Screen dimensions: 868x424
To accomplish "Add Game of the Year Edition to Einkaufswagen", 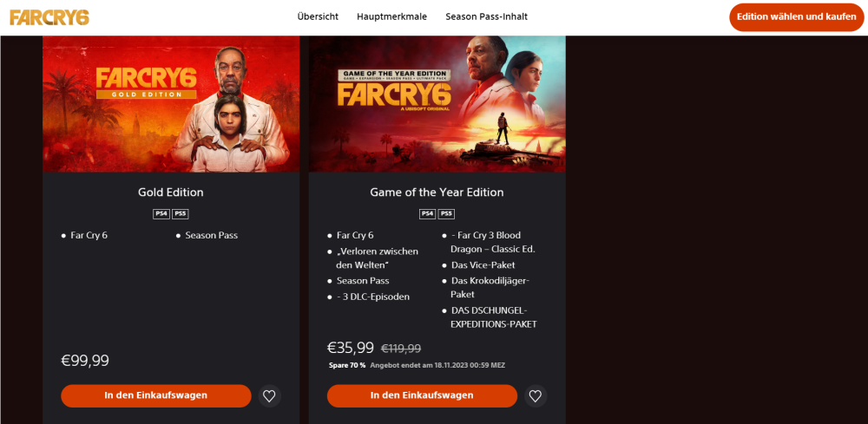I will click(422, 395).
